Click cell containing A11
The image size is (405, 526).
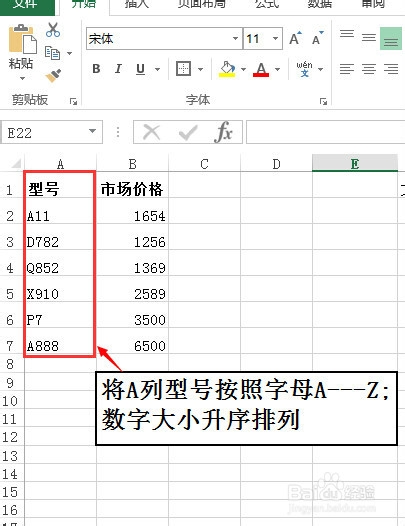(60, 211)
